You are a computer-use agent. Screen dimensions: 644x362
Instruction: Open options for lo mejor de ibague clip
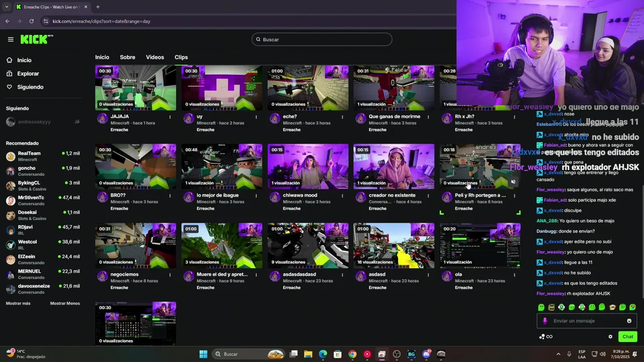tap(256, 196)
